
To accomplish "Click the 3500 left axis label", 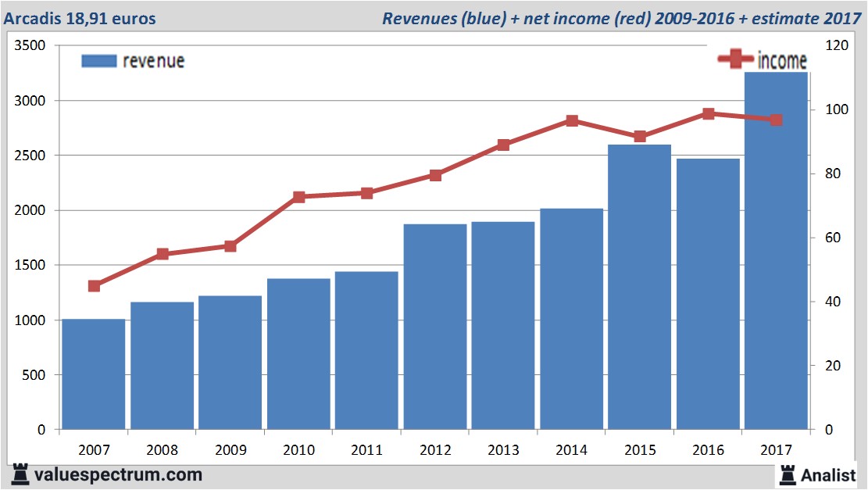I will [31, 46].
